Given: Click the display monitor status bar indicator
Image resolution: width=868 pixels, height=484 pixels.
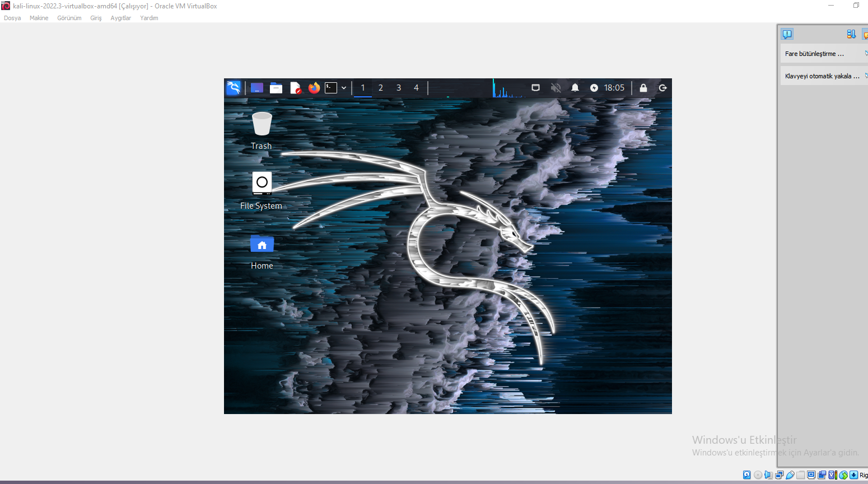Looking at the screenshot, I should pos(811,475).
